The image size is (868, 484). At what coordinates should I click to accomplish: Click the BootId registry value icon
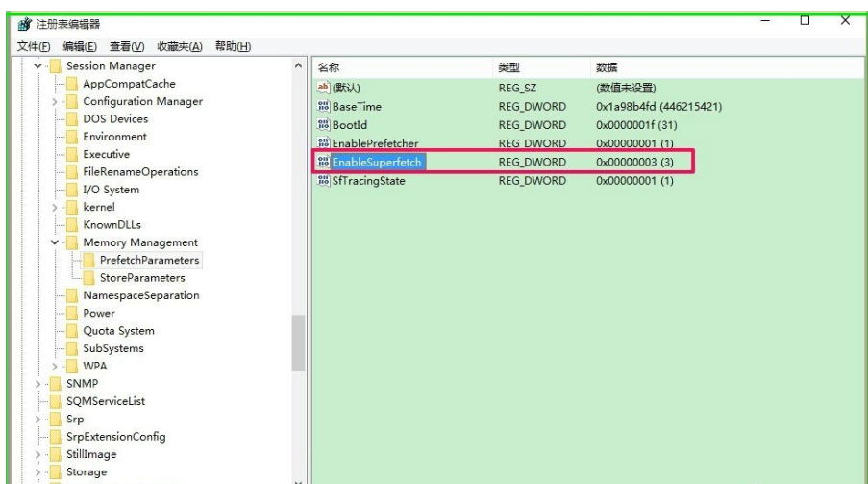[323, 125]
